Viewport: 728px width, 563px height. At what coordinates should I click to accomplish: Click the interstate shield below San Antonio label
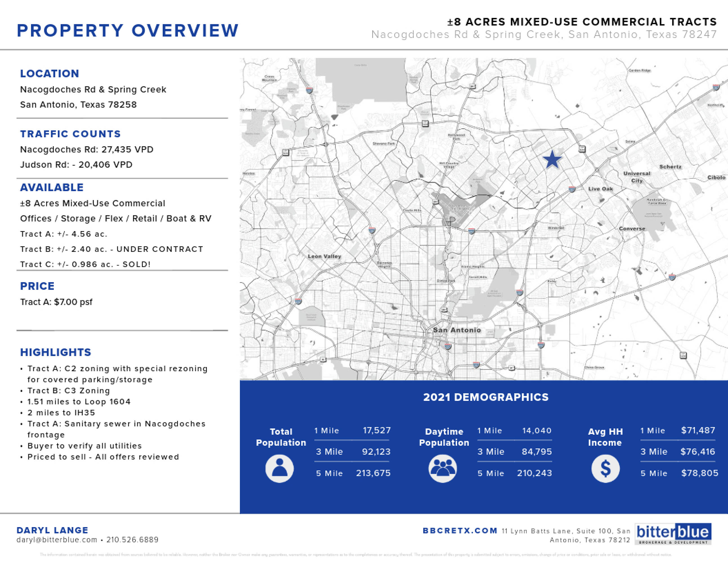coord(448,346)
